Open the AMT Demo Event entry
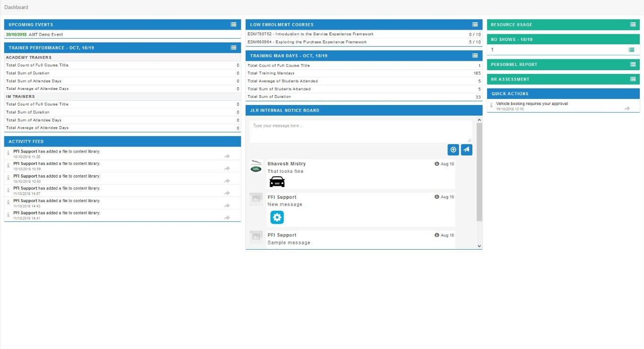 click(46, 35)
